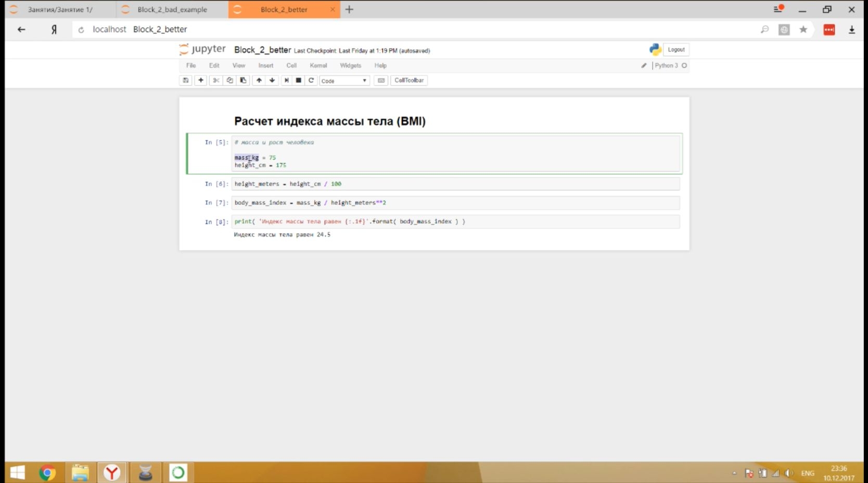
Task: Insert a cell below with the plus icon
Action: click(x=200, y=80)
